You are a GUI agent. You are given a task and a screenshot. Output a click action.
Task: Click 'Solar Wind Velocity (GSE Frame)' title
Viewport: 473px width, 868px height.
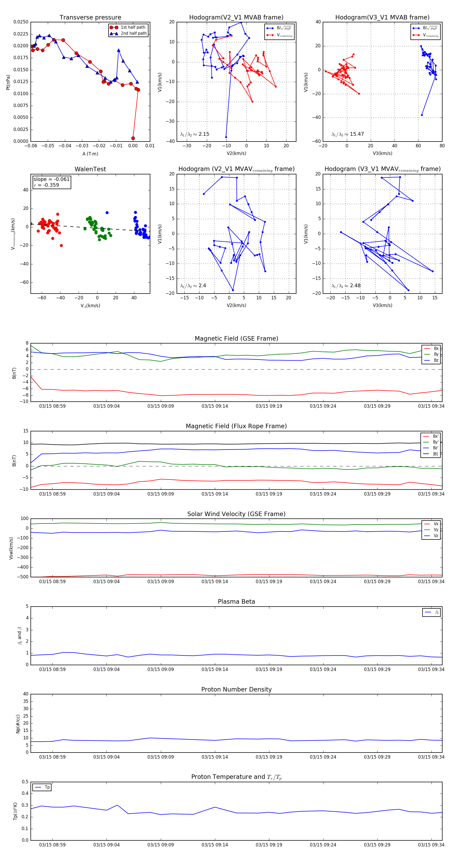tap(236, 514)
